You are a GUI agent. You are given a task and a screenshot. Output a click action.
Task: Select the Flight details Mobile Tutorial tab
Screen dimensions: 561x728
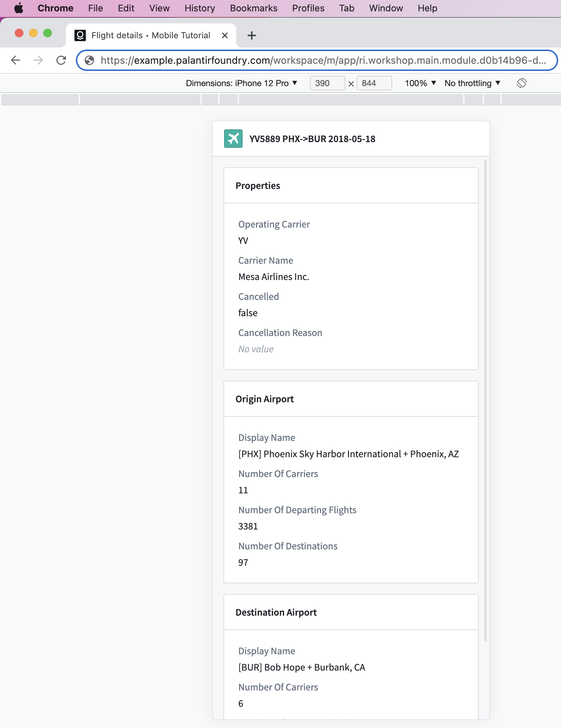(151, 35)
